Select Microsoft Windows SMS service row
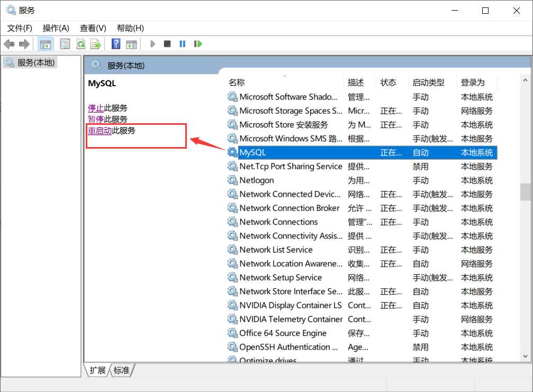The width and height of the screenshot is (533, 392). click(362, 139)
